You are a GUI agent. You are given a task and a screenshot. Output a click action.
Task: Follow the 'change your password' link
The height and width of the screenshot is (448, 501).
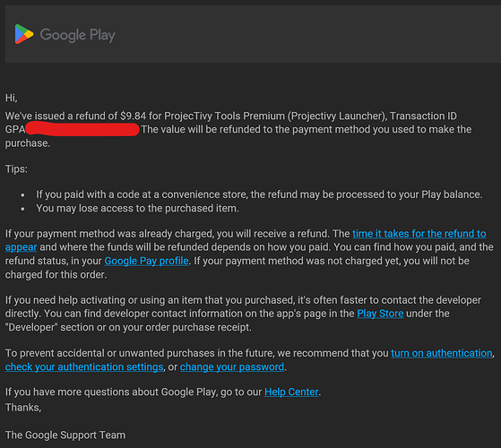click(x=231, y=366)
